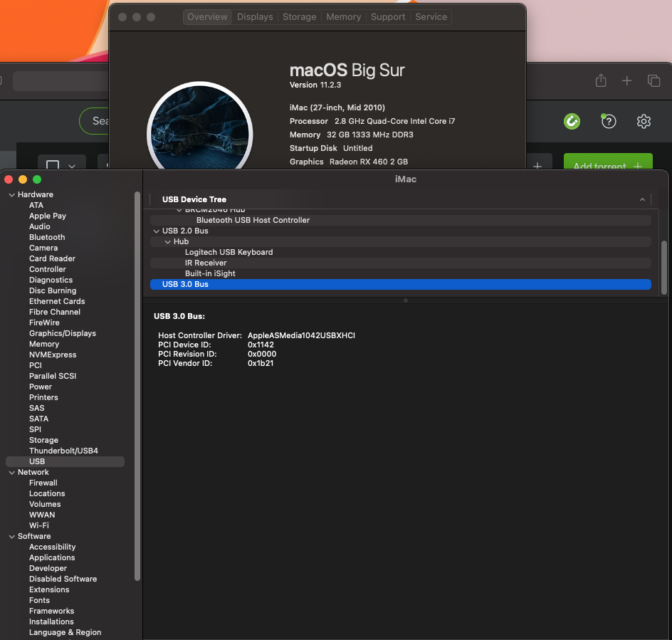Open the Memory tab in About This Mac
Image resolution: width=672 pixels, height=640 pixels.
pyautogui.click(x=344, y=16)
